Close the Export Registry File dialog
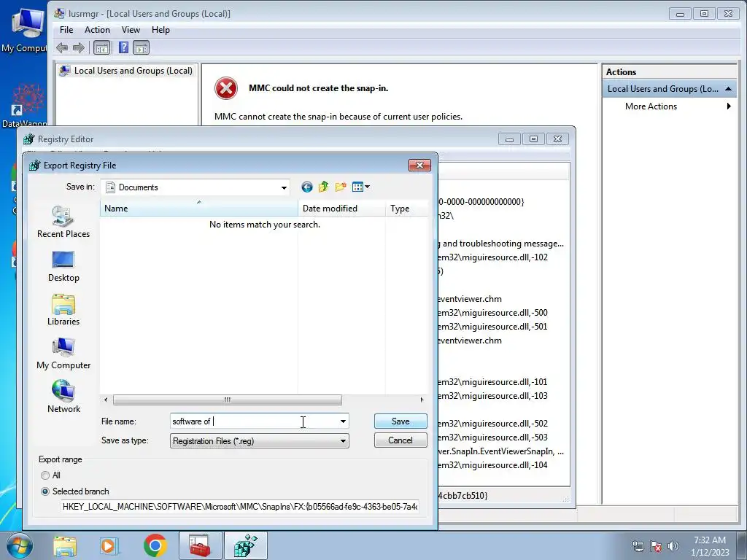The image size is (747, 560). (419, 165)
